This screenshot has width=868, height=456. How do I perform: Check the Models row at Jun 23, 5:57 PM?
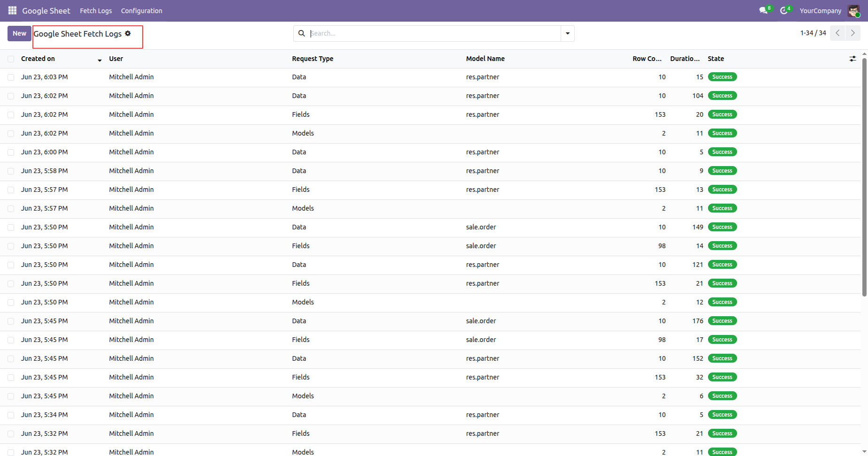[11, 209]
